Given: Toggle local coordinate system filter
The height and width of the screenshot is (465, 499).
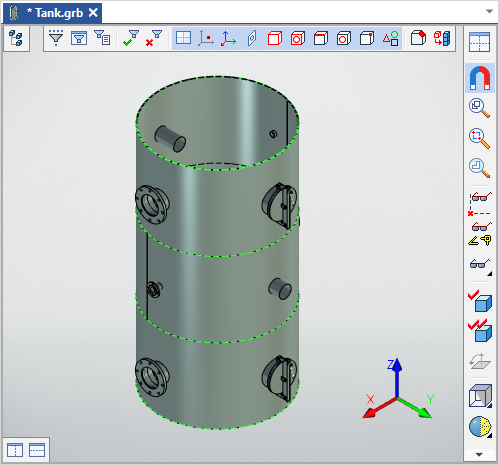Looking at the screenshot, I should [x=229, y=38].
